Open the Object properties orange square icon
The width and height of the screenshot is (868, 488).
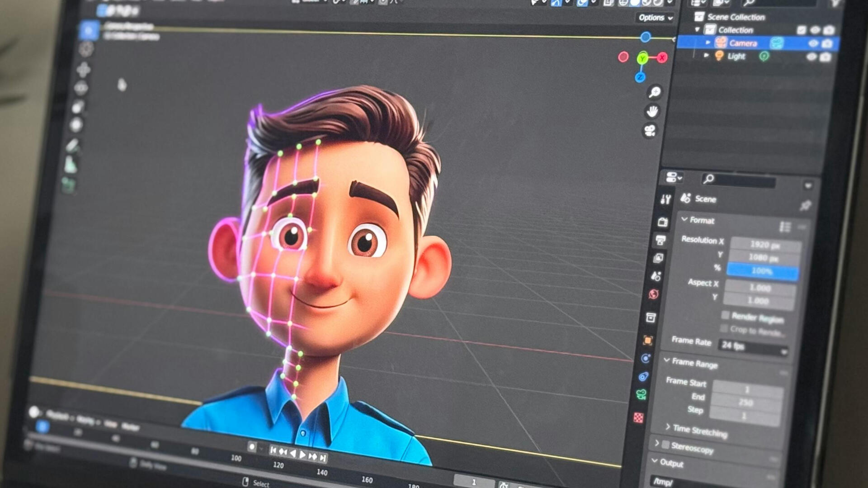(x=647, y=340)
